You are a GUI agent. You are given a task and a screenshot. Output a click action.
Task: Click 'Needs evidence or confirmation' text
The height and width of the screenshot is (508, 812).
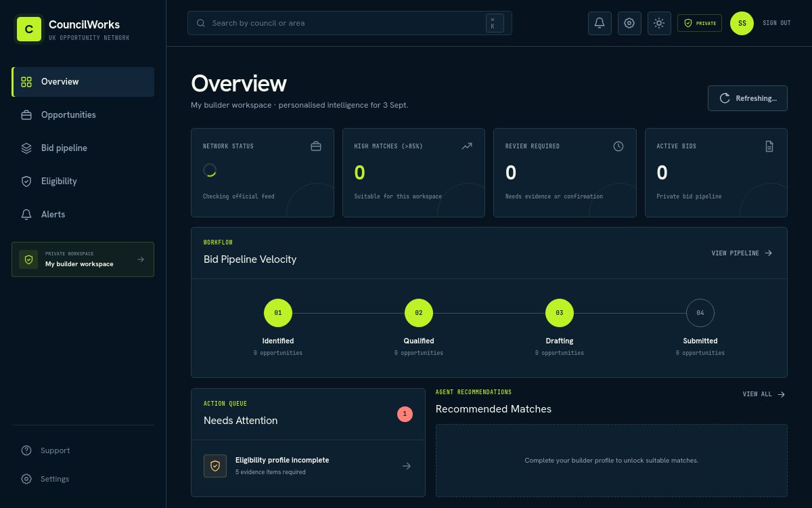coord(554,196)
